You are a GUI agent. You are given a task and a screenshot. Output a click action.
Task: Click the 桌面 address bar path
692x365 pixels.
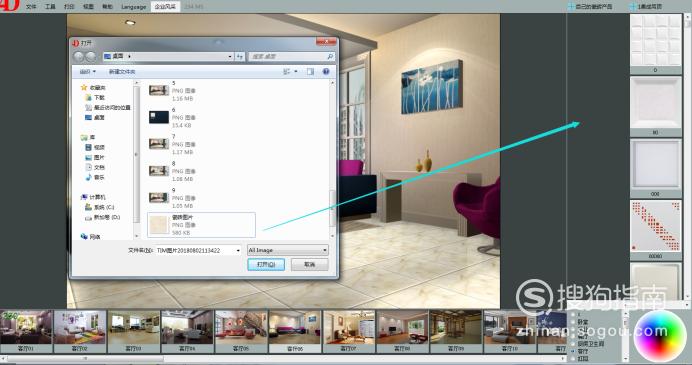click(x=117, y=56)
